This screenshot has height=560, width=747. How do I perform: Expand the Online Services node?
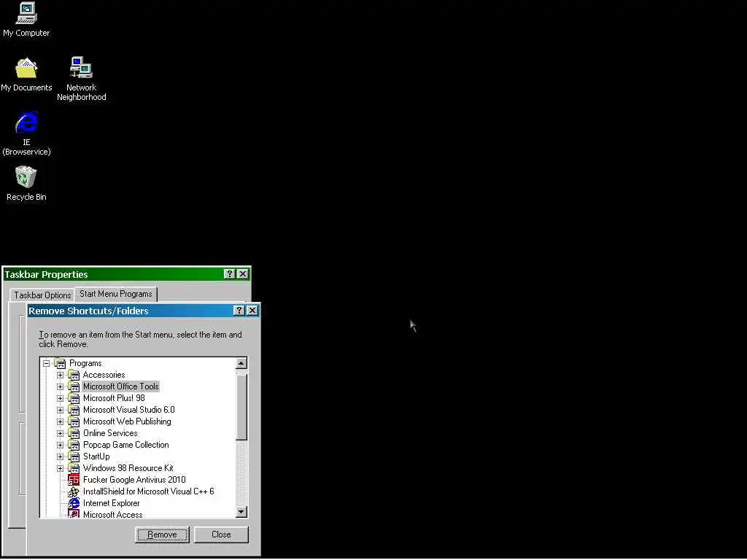[60, 434]
